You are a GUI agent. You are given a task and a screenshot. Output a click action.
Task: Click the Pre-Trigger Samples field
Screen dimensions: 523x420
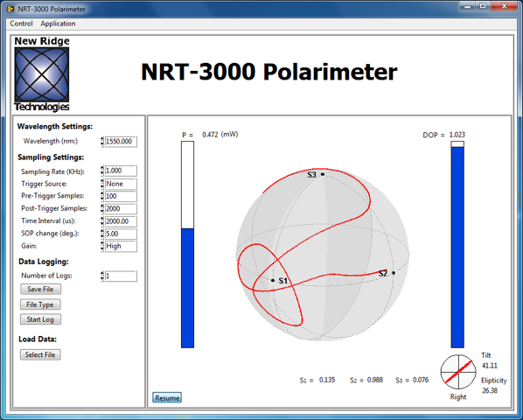pos(121,196)
